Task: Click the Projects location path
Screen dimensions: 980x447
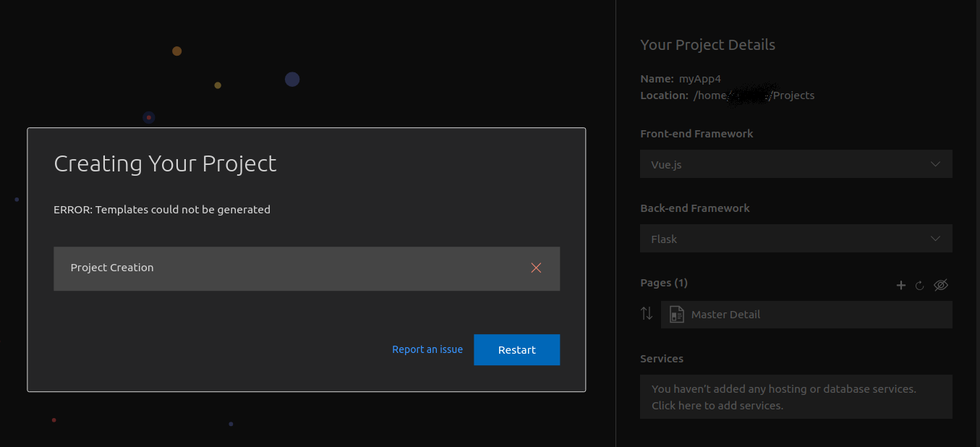Action: (754, 95)
